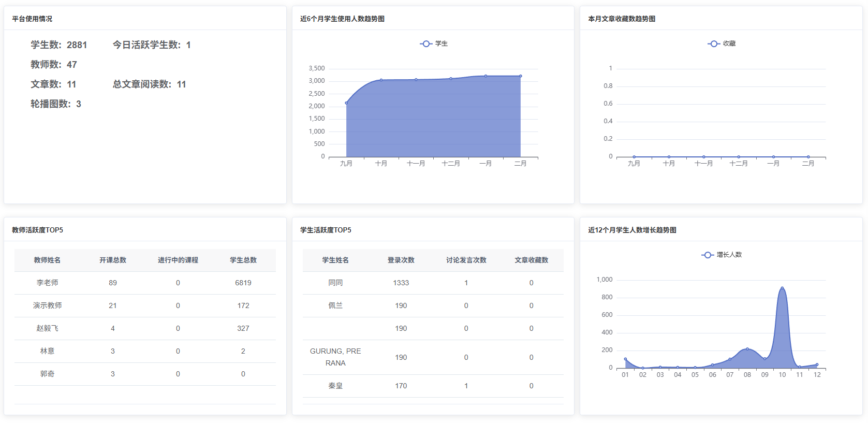This screenshot has height=423, width=868.
Task: Click the 今日活跃学生数 statistic
Action: coord(152,45)
